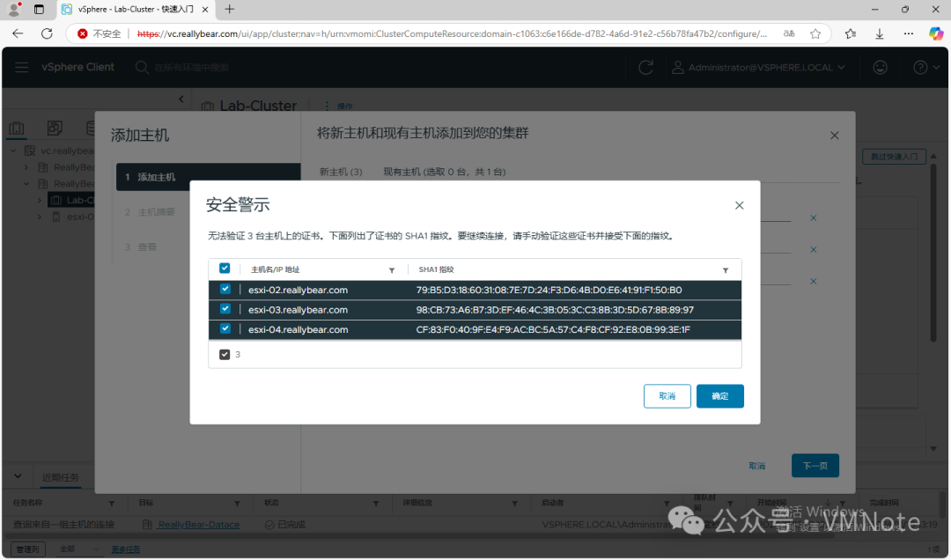Select wizard step 1 添加主机
Image resolution: width=951 pixels, height=560 pixels.
tap(208, 177)
